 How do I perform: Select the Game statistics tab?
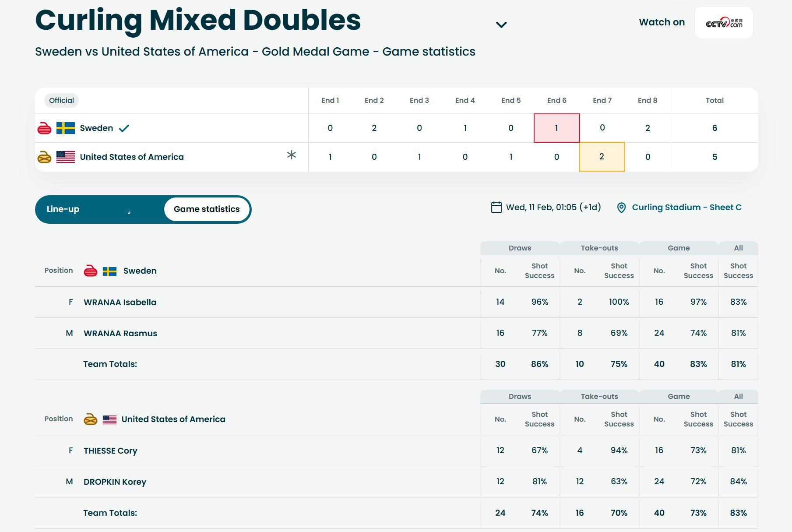coord(207,209)
